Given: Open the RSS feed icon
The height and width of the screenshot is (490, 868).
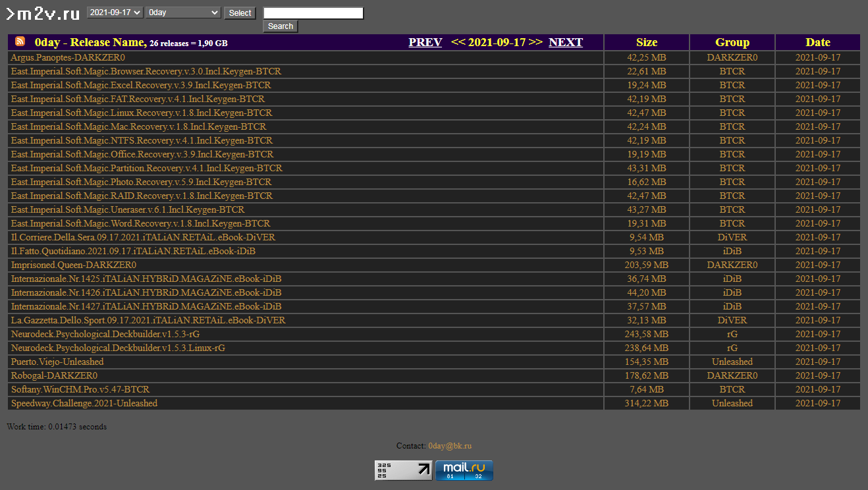Looking at the screenshot, I should (20, 41).
